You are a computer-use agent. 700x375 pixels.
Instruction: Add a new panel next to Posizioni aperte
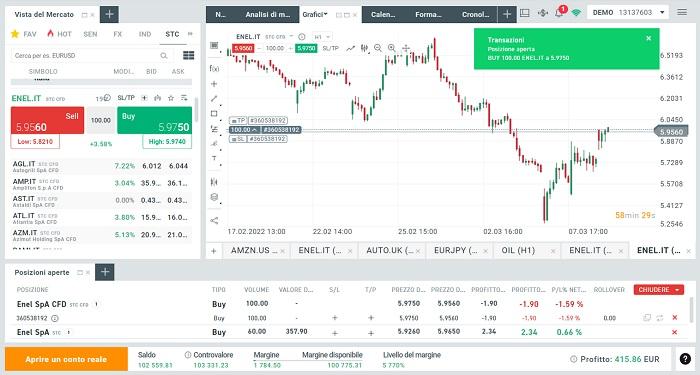point(105,272)
